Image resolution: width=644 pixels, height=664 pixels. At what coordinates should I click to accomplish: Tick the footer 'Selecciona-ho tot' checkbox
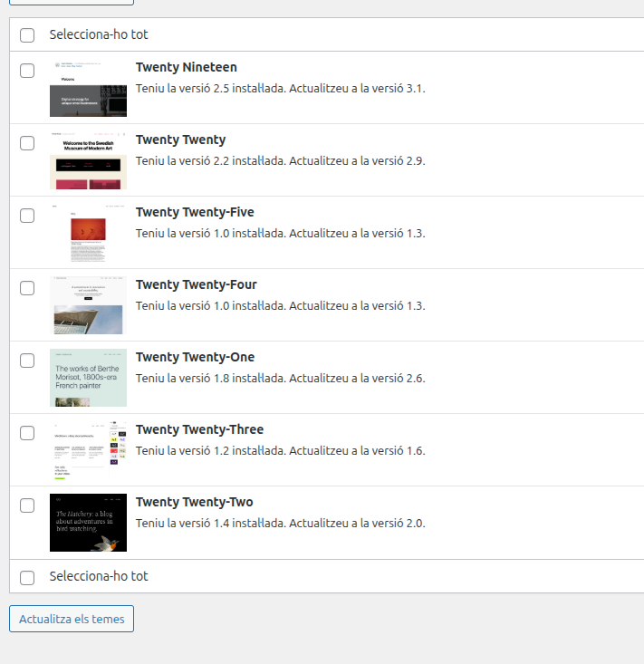click(x=27, y=577)
